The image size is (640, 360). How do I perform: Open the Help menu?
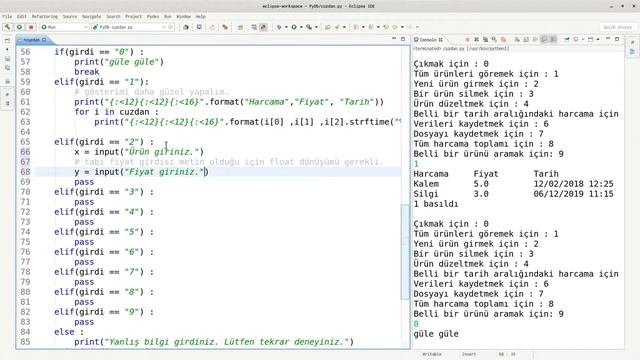(200, 16)
